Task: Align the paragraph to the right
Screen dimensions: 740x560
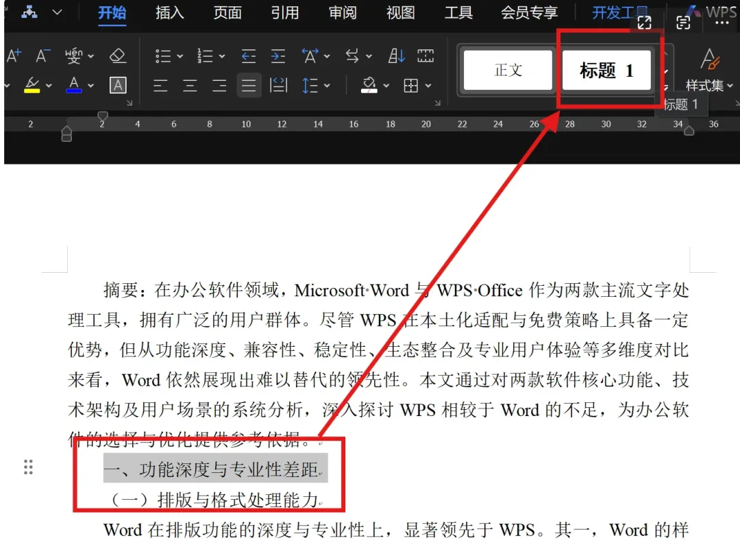Action: click(219, 86)
